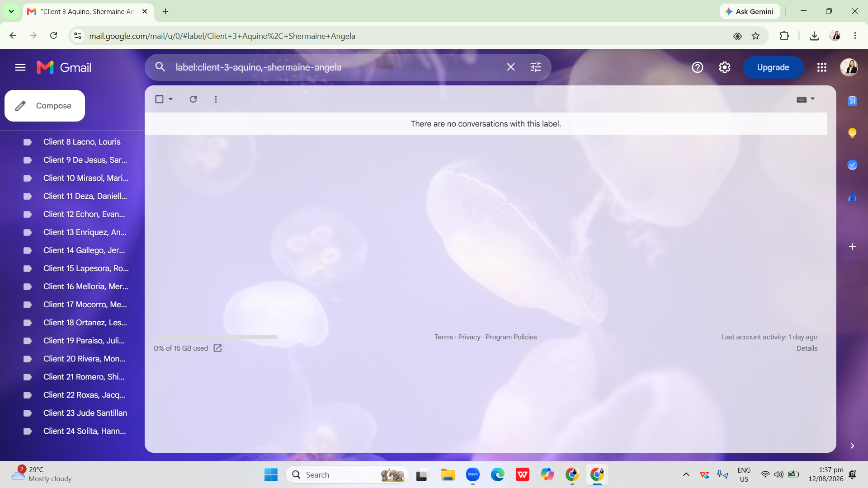The width and height of the screenshot is (868, 488).
Task: Open a new browser tab
Action: tap(165, 11)
